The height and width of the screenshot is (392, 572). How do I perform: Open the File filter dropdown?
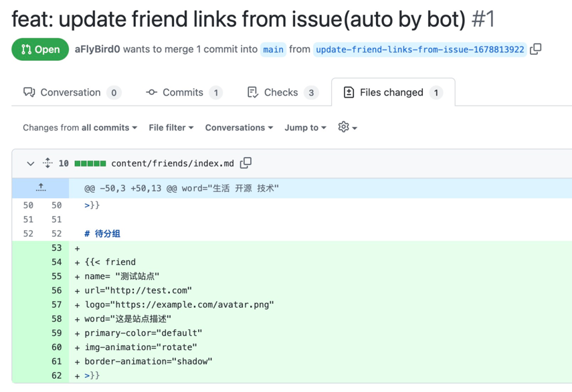pyautogui.click(x=171, y=128)
